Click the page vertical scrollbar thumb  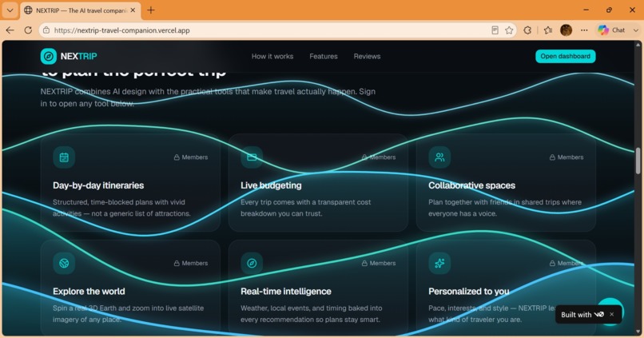click(x=638, y=161)
